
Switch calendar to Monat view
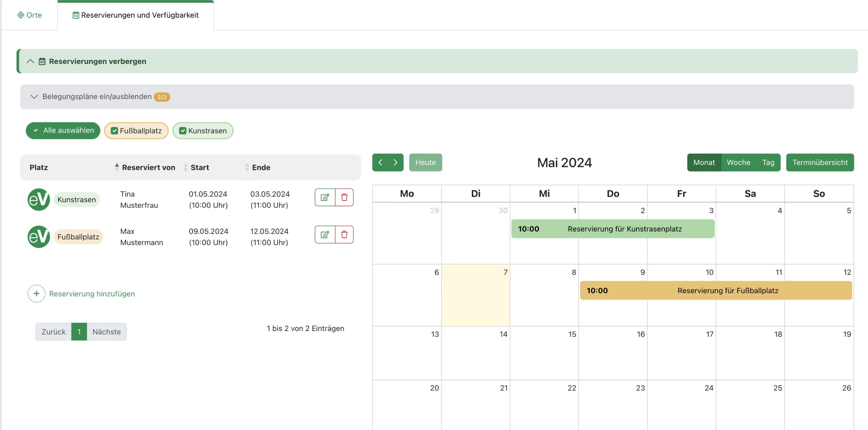[704, 162]
